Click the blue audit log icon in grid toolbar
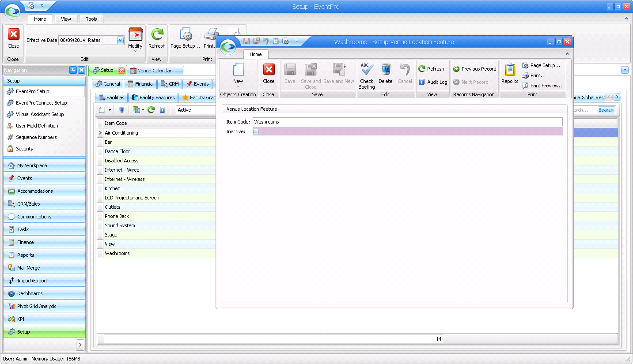 162,110
